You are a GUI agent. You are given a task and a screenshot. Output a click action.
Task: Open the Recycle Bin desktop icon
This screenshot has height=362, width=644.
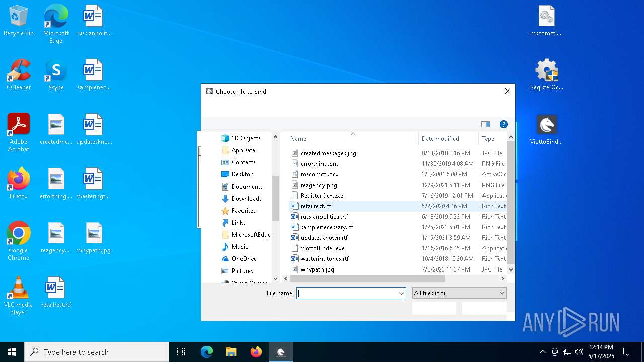pos(19,21)
